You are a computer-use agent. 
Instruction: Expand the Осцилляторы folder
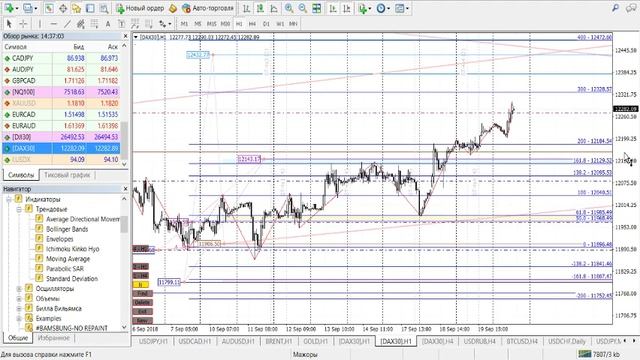point(19,289)
